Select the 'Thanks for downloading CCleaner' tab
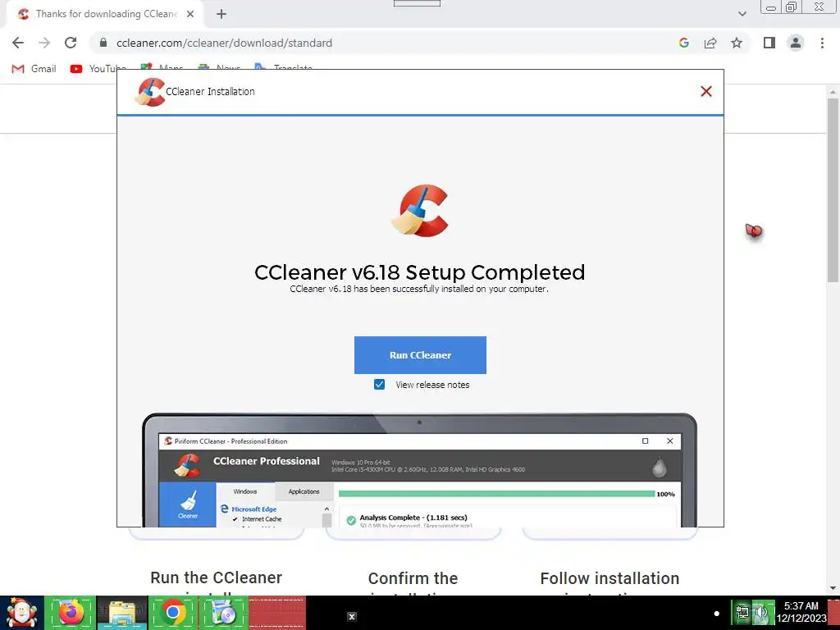The image size is (840, 630). tap(106, 14)
